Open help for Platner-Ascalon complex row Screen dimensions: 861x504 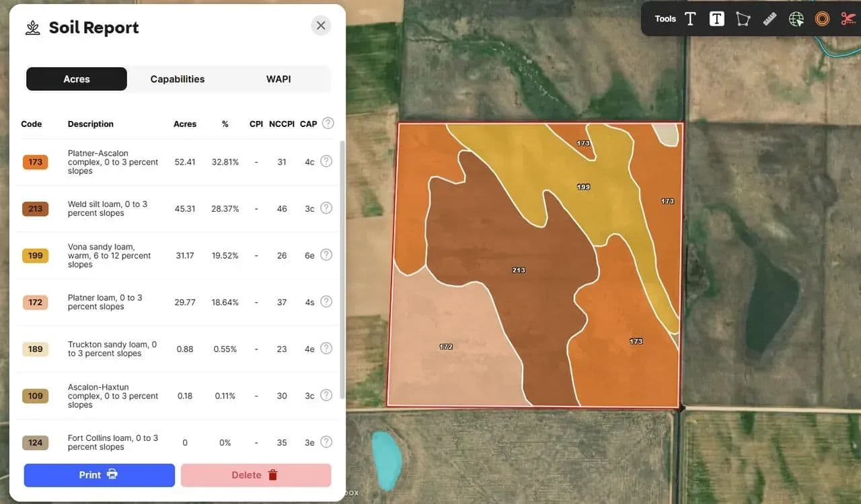[326, 161]
